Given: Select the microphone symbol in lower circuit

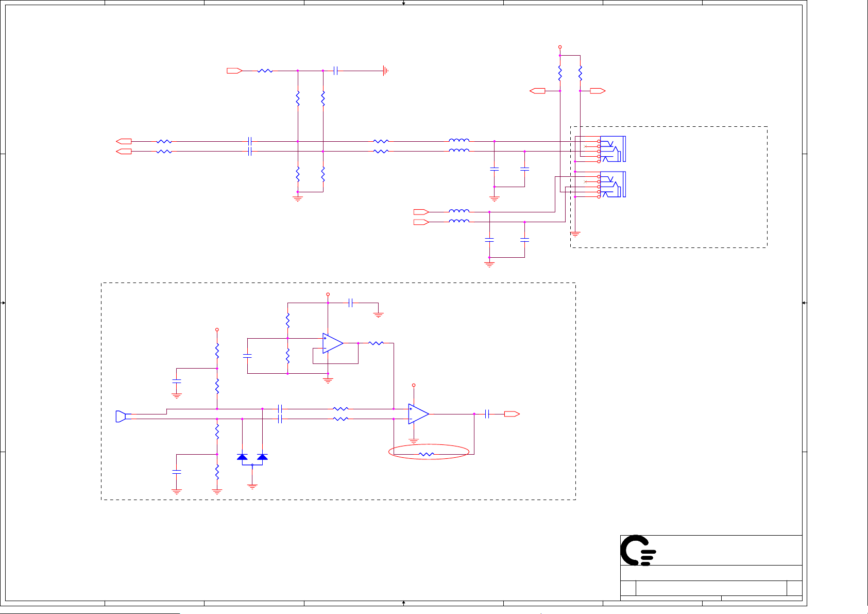Looking at the screenshot, I should point(121,417).
